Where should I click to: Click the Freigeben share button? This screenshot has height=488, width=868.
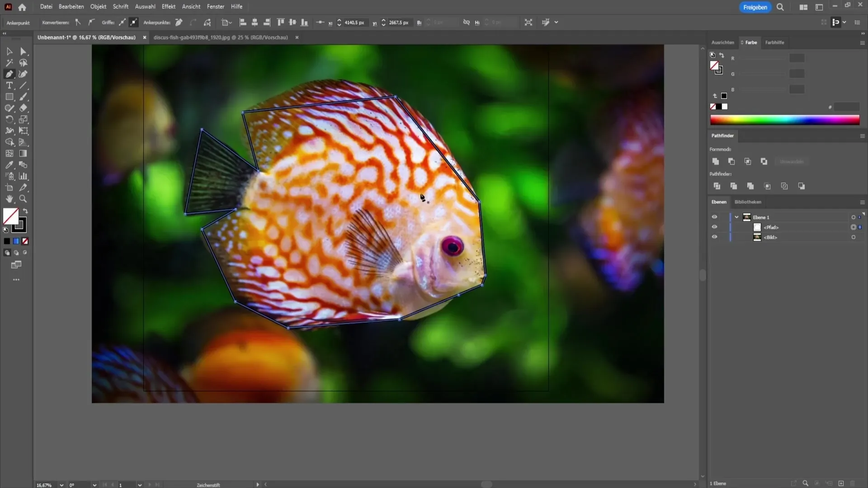[x=755, y=7]
